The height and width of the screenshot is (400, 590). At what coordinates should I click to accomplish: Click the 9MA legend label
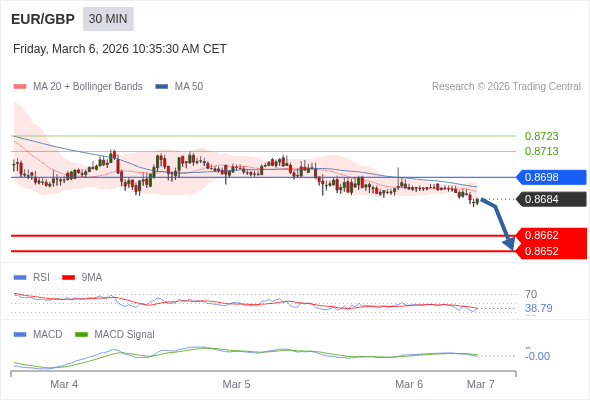point(92,278)
